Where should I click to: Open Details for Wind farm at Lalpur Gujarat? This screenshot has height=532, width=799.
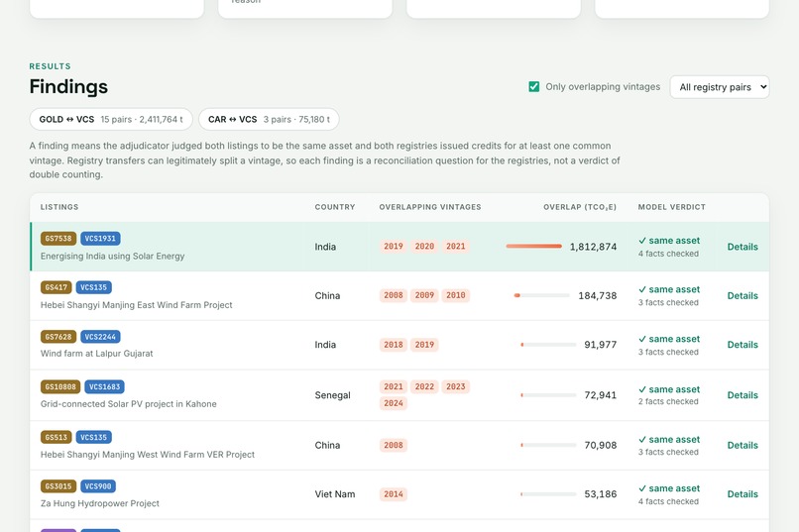coord(742,345)
